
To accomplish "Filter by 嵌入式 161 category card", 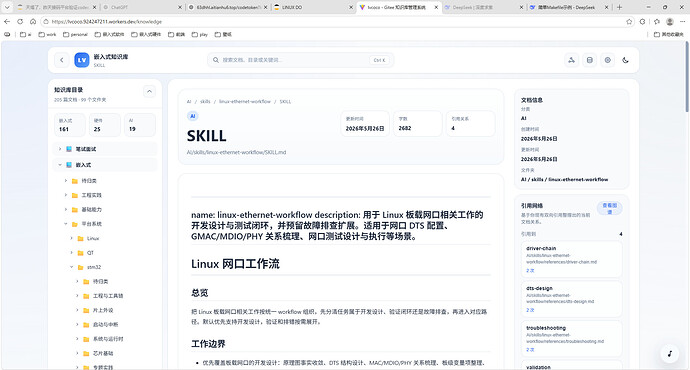I will [x=70, y=125].
